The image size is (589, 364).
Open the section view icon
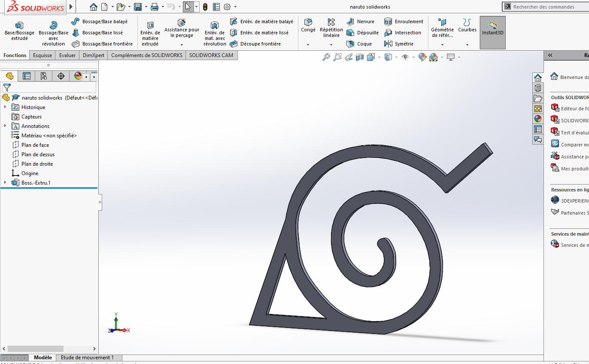pyautogui.click(x=360, y=57)
